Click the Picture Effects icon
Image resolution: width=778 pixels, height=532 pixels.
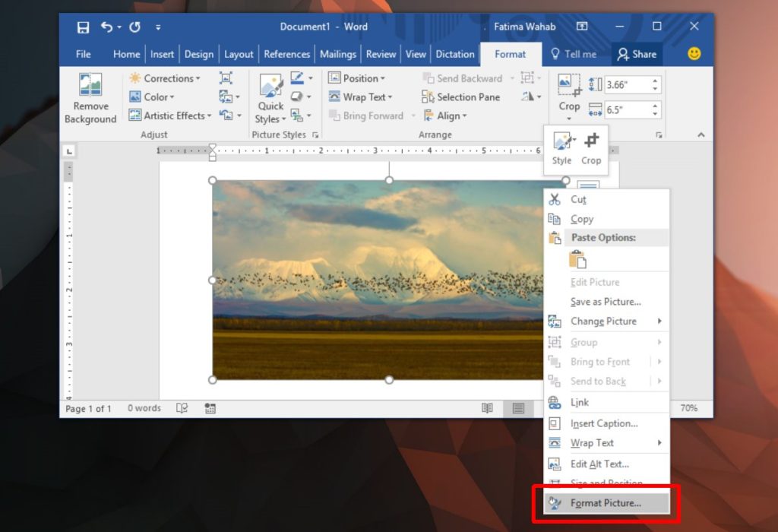(296, 97)
